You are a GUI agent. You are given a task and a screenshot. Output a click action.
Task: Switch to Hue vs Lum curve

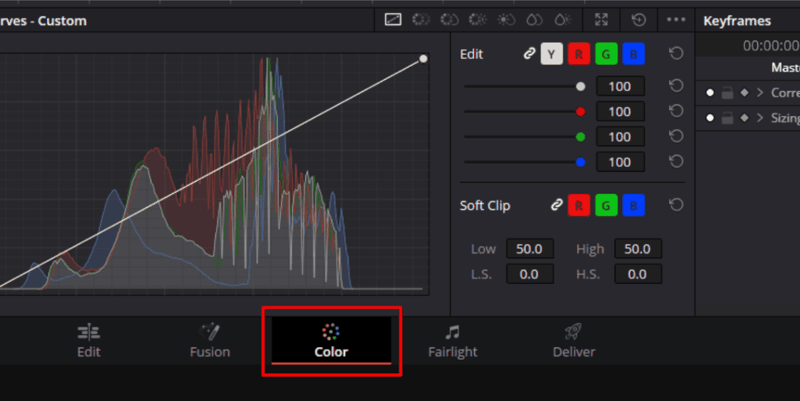[478, 20]
